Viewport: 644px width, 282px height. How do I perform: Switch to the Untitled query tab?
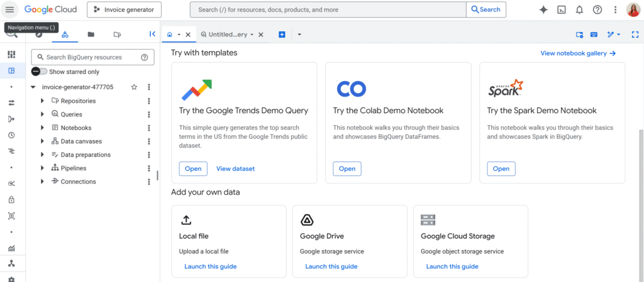coord(226,35)
